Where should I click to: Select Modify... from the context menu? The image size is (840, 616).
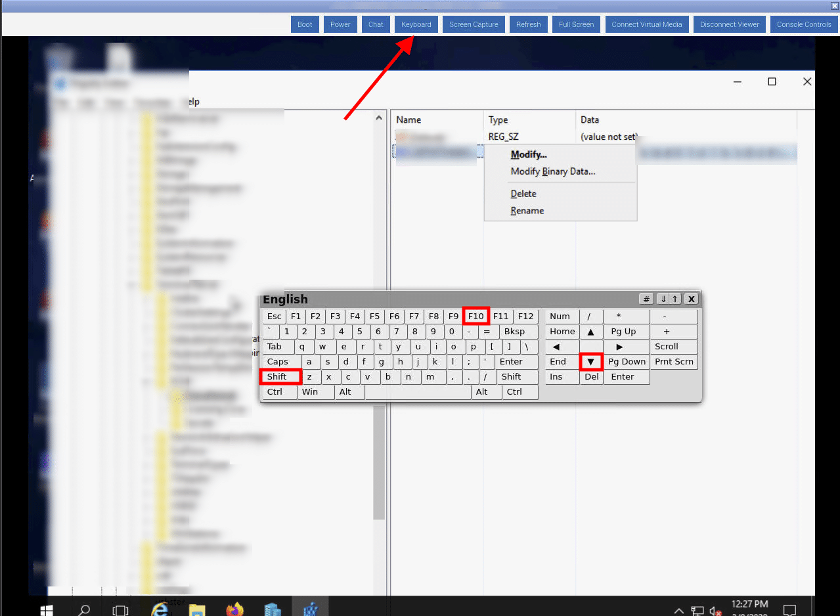tap(528, 154)
